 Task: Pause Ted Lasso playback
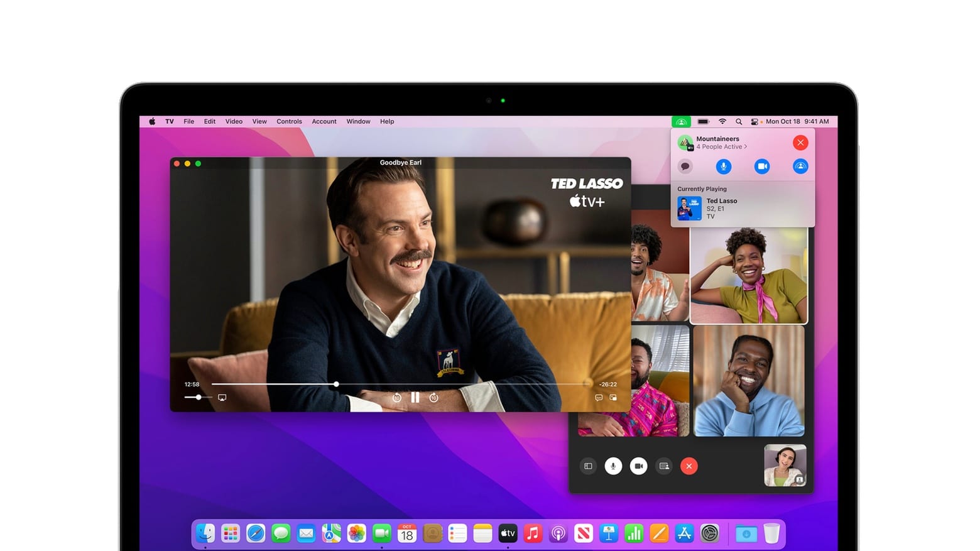[415, 397]
